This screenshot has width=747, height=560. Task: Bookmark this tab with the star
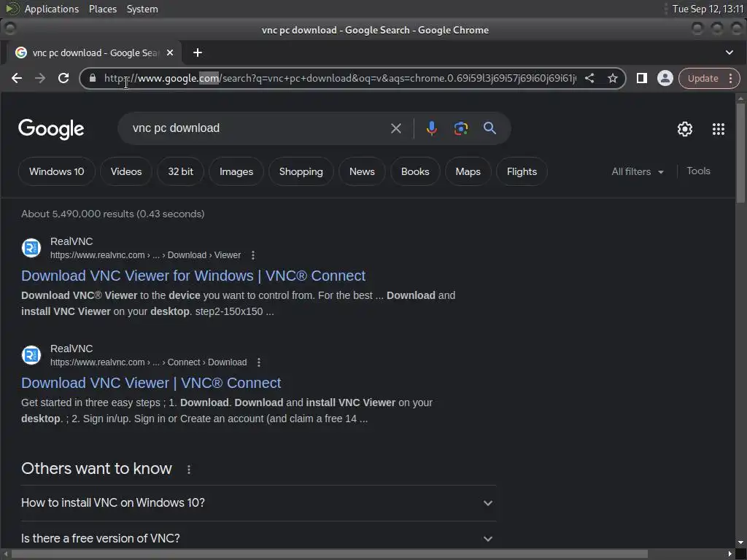(x=613, y=78)
